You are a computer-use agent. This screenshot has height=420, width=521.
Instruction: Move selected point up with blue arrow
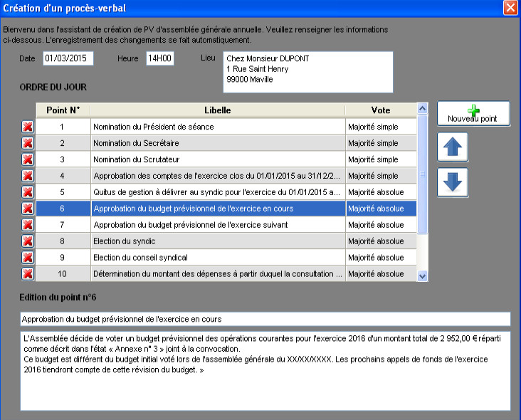(453, 147)
